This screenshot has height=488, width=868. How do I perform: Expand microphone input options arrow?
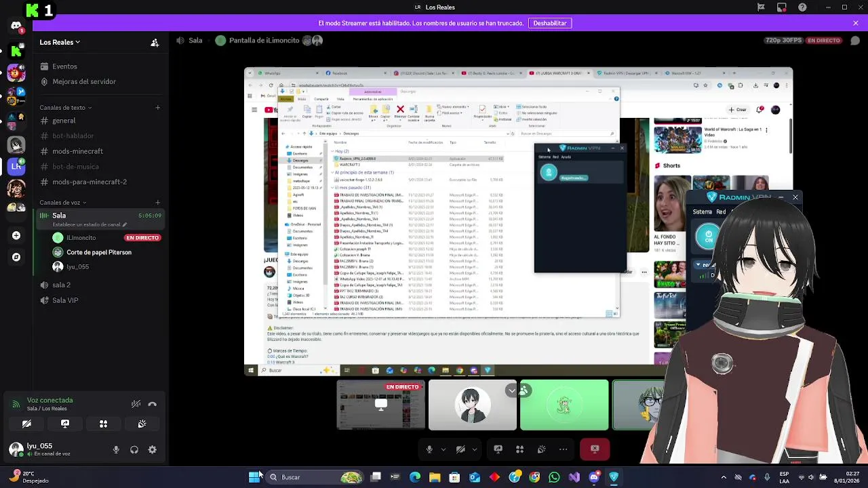[x=443, y=449]
